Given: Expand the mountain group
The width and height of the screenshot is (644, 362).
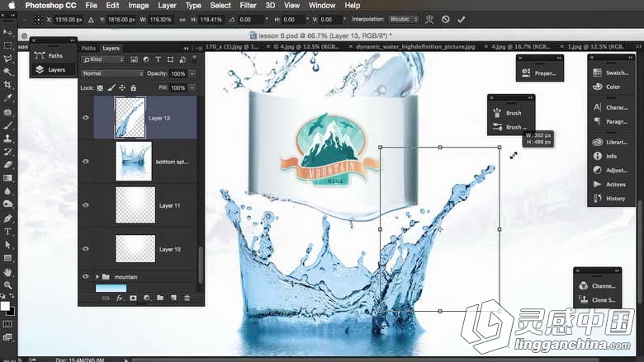Looking at the screenshot, I should pyautogui.click(x=97, y=277).
